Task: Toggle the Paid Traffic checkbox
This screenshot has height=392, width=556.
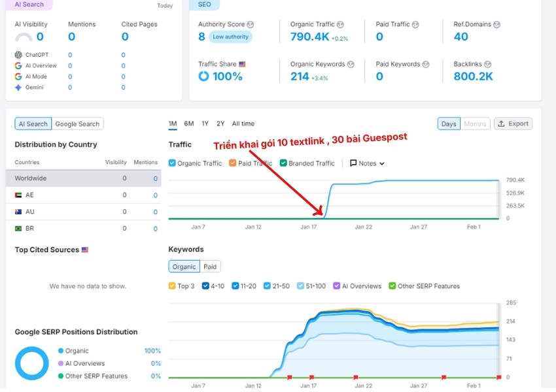Action: 233,163
